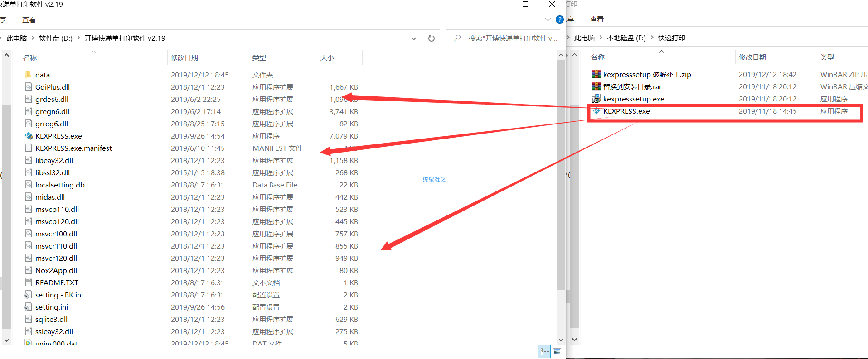This screenshot has width=868, height=359.
Task: Select KEXPRESS.exe.manifest file icon
Action: [28, 148]
